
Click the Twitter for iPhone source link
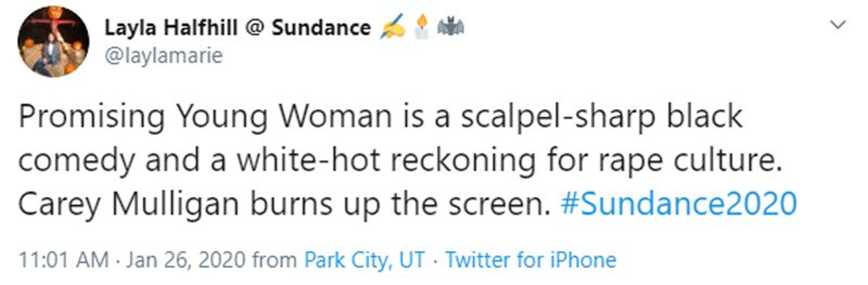pyautogui.click(x=531, y=260)
